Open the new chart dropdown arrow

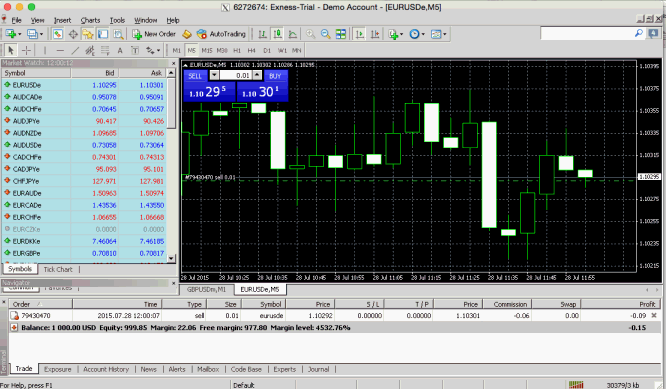pos(20,34)
